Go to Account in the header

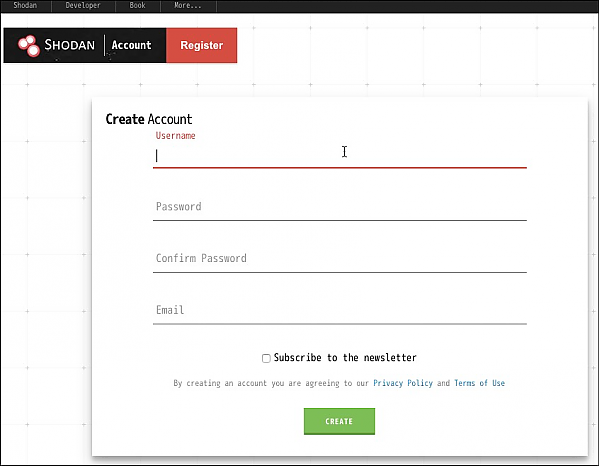coord(131,45)
